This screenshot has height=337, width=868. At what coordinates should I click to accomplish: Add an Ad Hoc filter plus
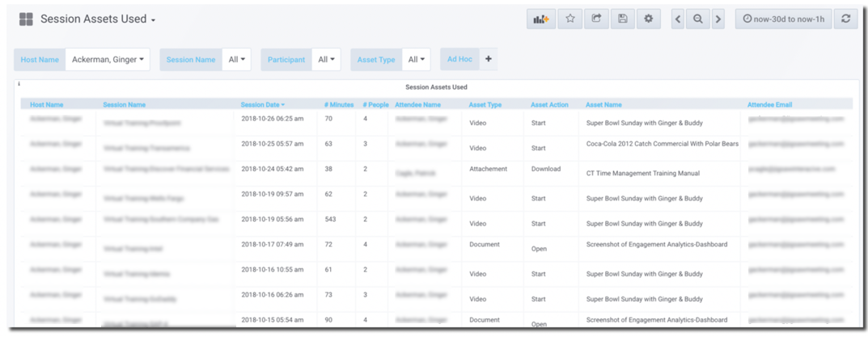(x=488, y=59)
